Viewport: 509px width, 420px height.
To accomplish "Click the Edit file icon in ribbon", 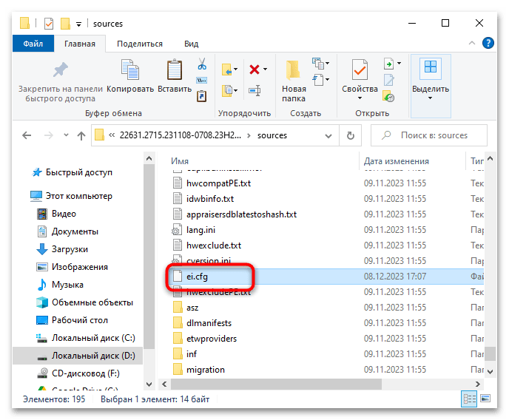I will [389, 80].
